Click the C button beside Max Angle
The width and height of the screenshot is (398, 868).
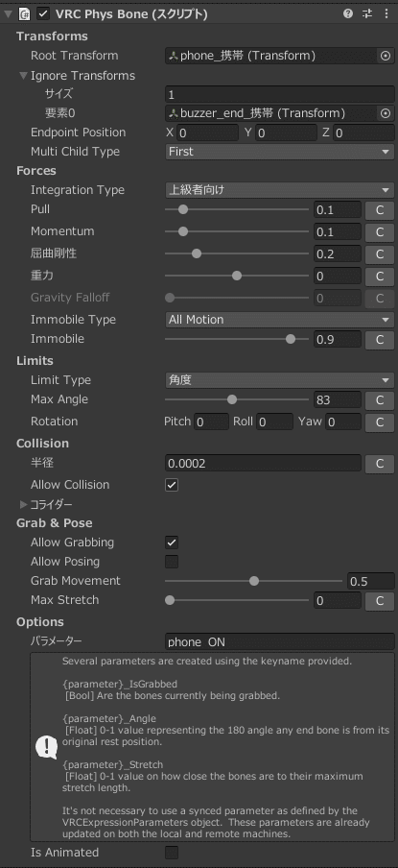click(380, 399)
